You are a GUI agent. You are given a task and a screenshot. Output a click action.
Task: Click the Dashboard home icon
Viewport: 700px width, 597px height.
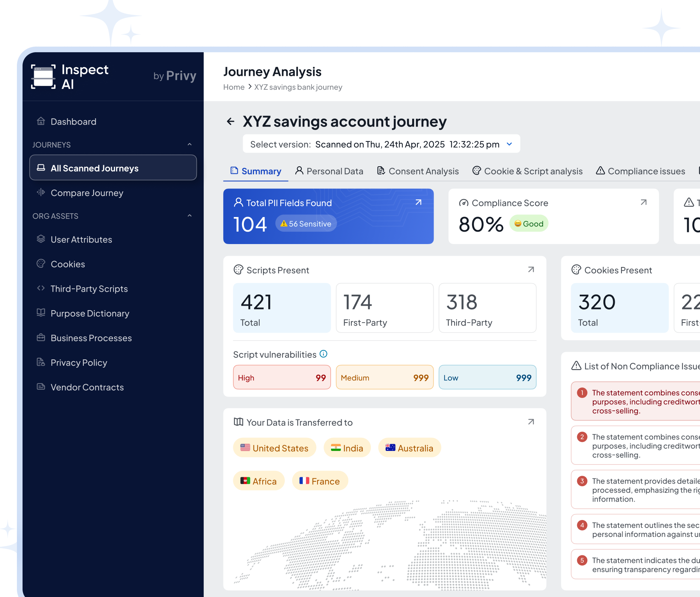[41, 121]
